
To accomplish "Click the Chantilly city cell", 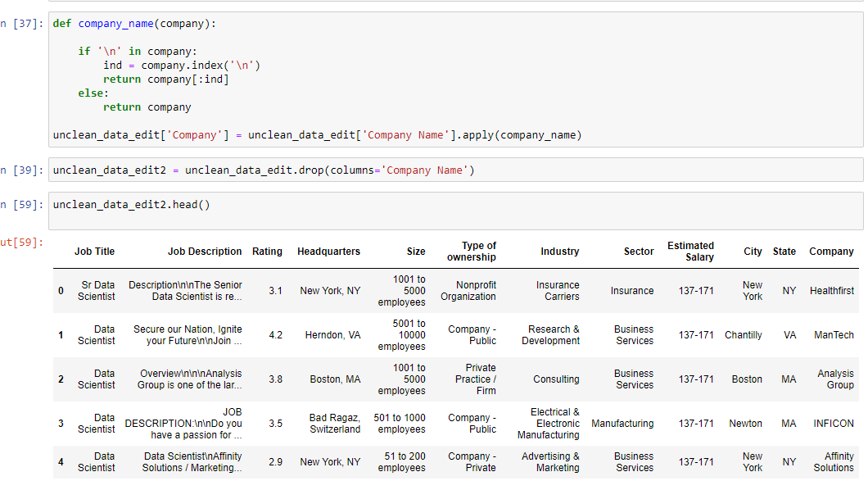I will pyautogui.click(x=744, y=334).
